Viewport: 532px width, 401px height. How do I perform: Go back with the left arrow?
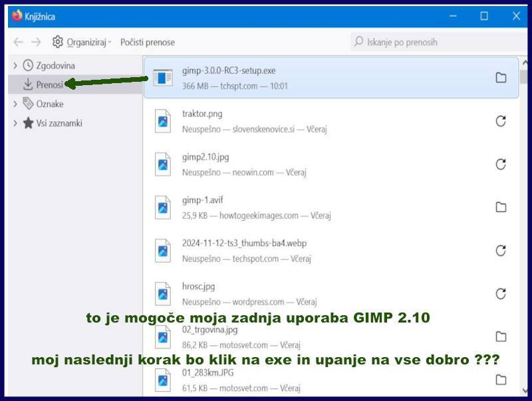tap(19, 42)
